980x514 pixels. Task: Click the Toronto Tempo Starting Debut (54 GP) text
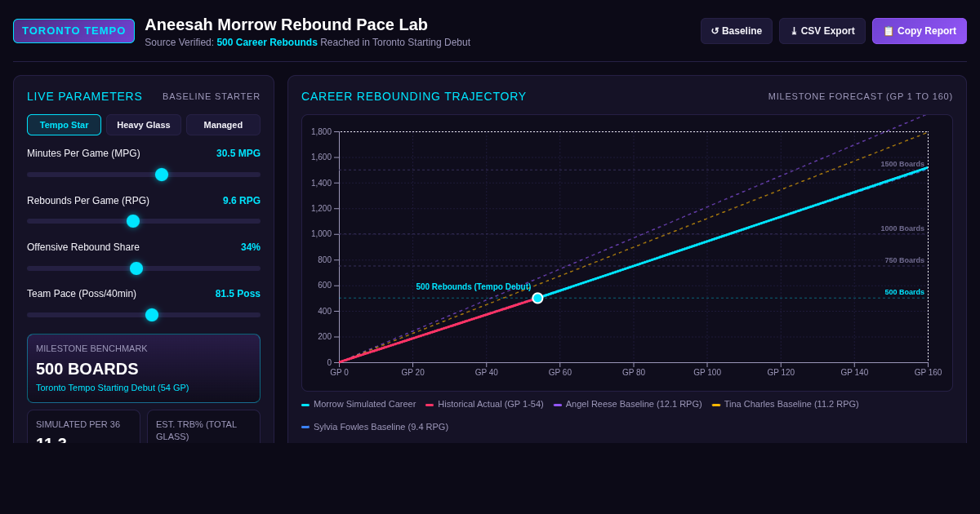(113, 388)
